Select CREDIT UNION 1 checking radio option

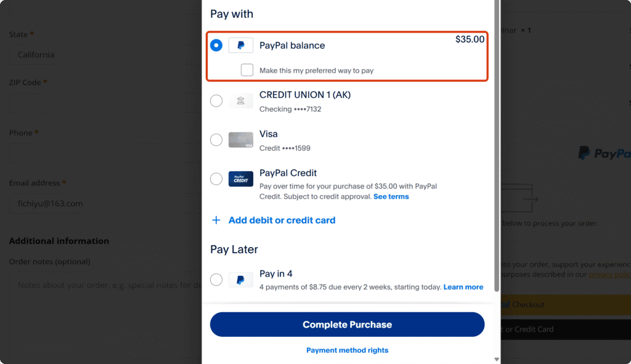216,101
